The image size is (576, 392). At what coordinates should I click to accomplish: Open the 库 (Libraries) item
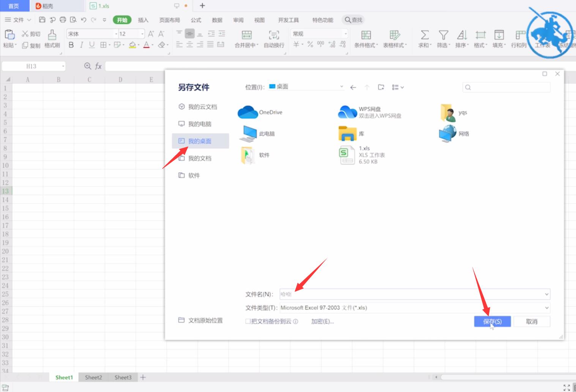(351, 134)
